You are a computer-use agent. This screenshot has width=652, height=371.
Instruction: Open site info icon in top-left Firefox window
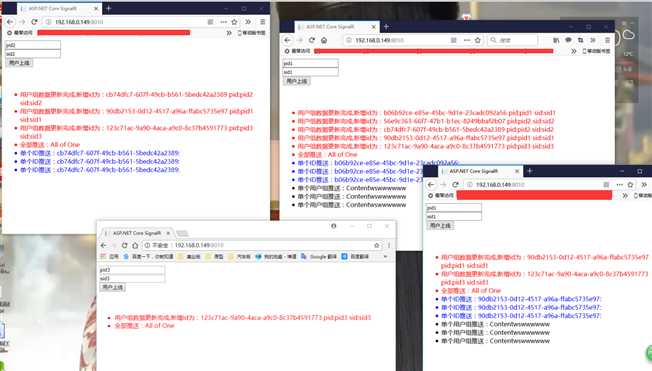(48, 22)
